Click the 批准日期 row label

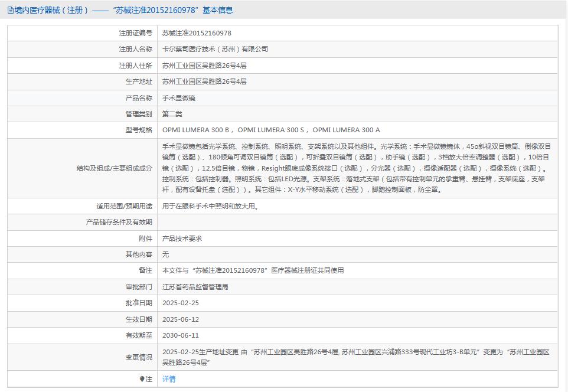tap(139, 303)
